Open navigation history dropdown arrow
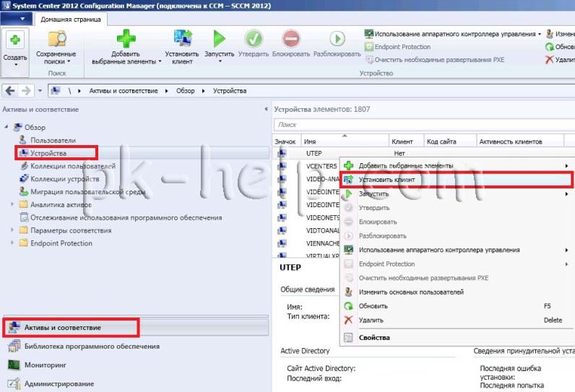 click(x=40, y=90)
